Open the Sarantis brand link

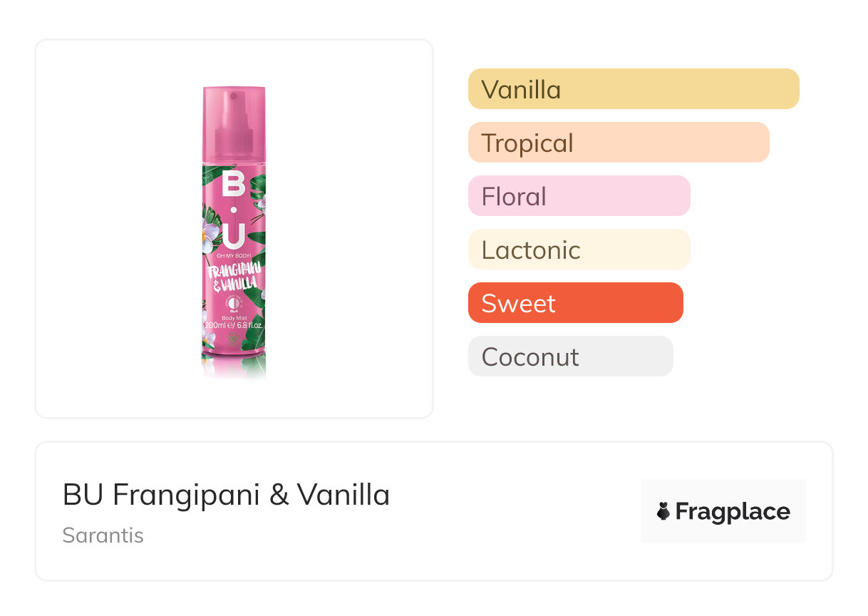[103, 535]
